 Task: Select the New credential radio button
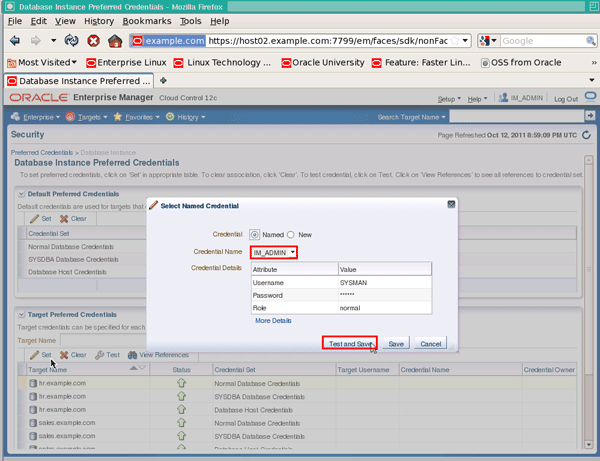click(x=291, y=233)
